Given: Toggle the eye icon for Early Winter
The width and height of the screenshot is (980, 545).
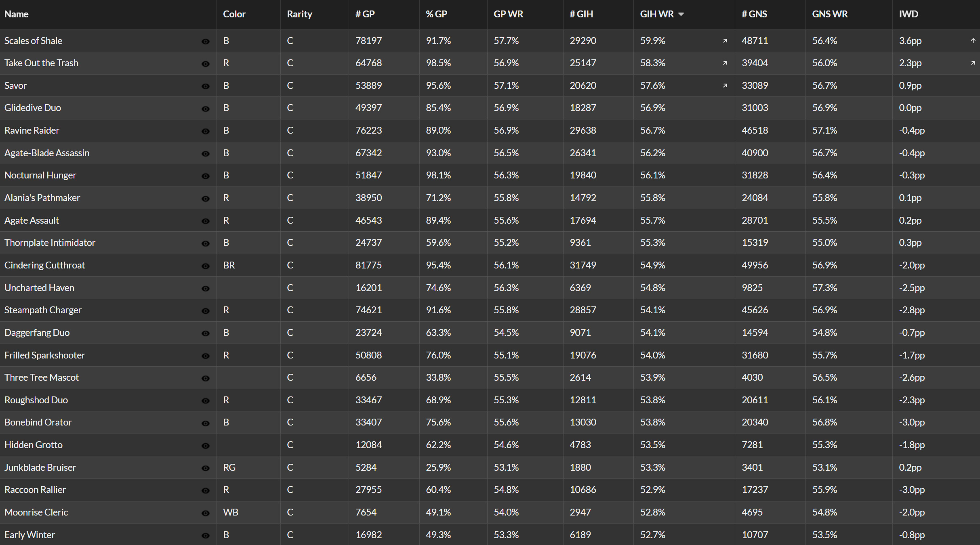Looking at the screenshot, I should click(206, 536).
